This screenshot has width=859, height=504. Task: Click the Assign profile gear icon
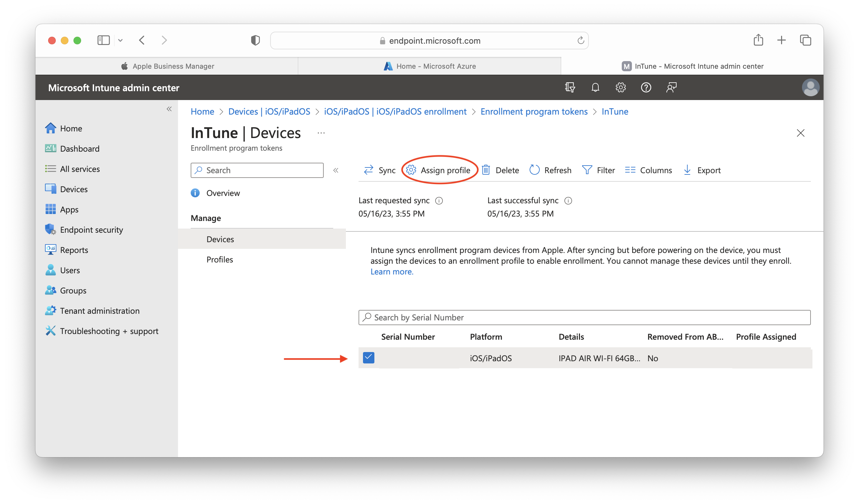(x=411, y=170)
